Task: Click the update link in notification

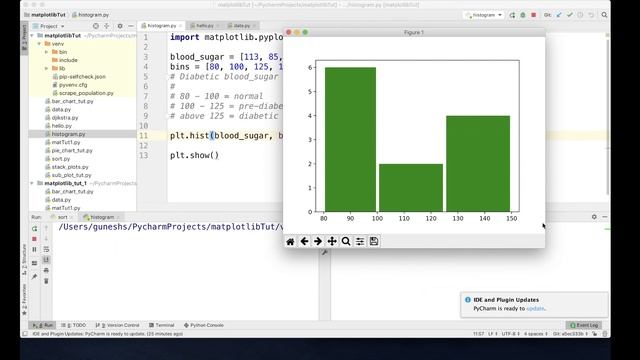Action: (536, 309)
